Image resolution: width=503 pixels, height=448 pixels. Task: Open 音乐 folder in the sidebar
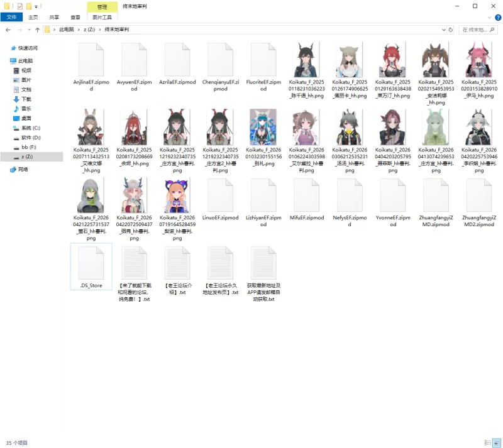coord(26,109)
